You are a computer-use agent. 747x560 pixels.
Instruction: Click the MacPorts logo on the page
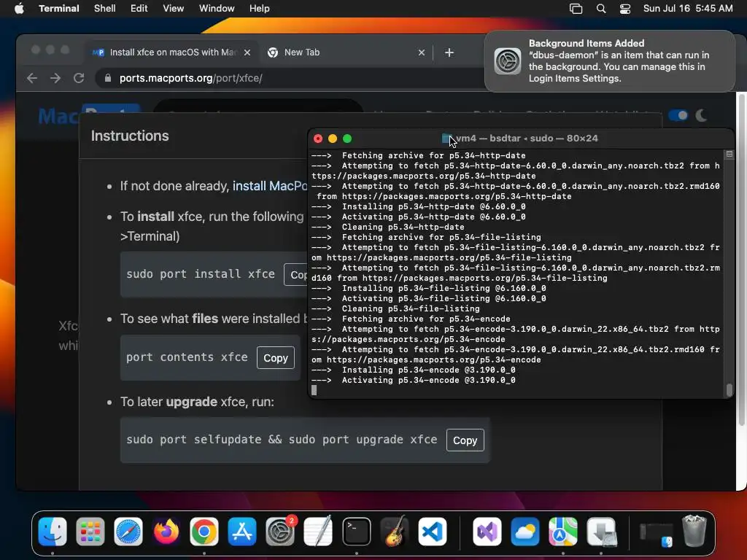point(88,116)
